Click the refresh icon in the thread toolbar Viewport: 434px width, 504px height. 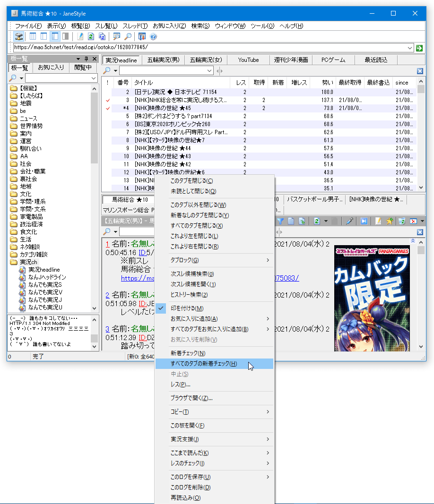coord(317,221)
